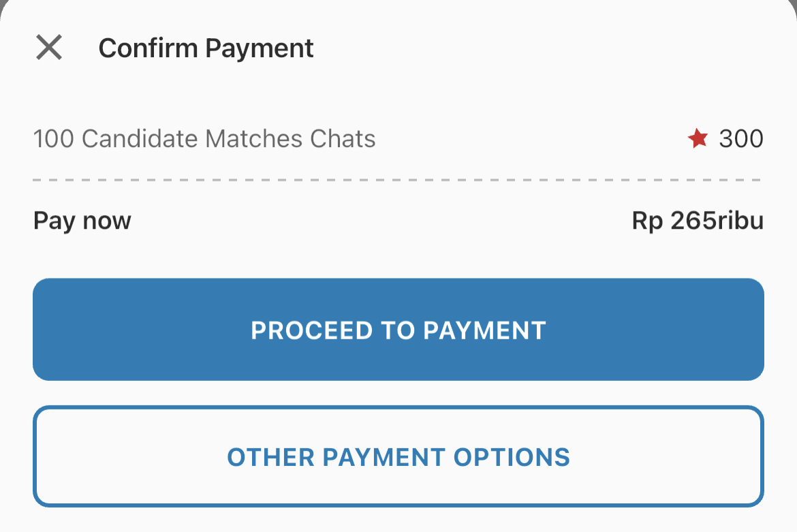Select the payment summary row

tap(398, 138)
